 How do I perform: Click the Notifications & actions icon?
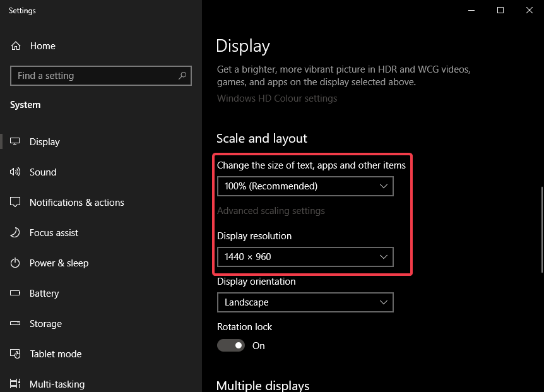coord(16,203)
